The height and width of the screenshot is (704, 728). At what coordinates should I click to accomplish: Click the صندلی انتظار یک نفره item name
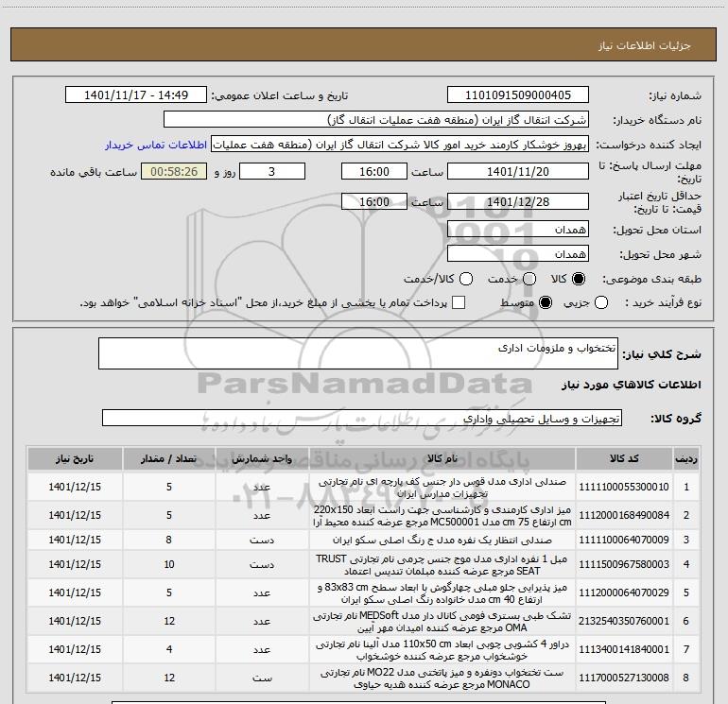(x=442, y=541)
